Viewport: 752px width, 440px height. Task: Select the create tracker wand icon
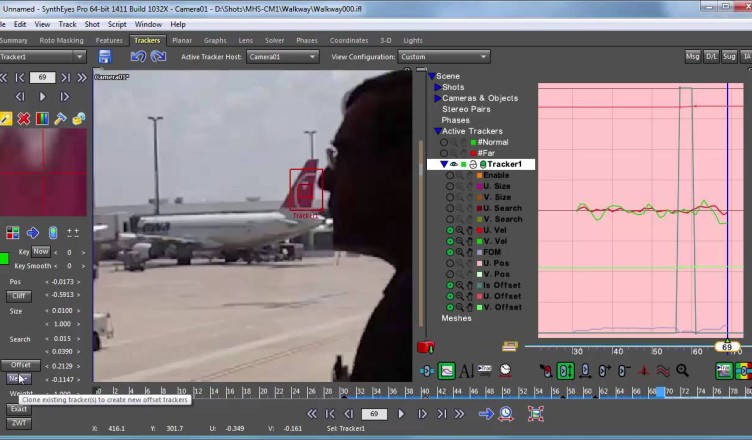pyautogui.click(x=5, y=119)
